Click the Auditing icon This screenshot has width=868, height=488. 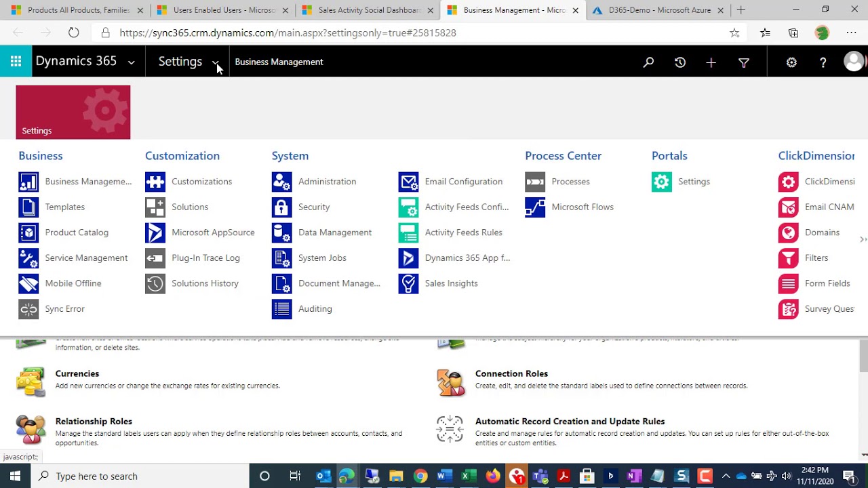click(x=282, y=308)
